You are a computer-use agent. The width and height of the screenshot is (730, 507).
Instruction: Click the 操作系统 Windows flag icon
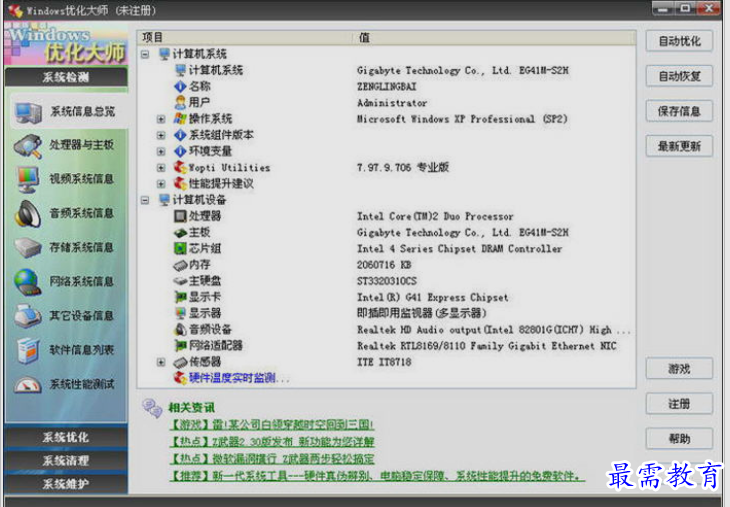pos(180,119)
